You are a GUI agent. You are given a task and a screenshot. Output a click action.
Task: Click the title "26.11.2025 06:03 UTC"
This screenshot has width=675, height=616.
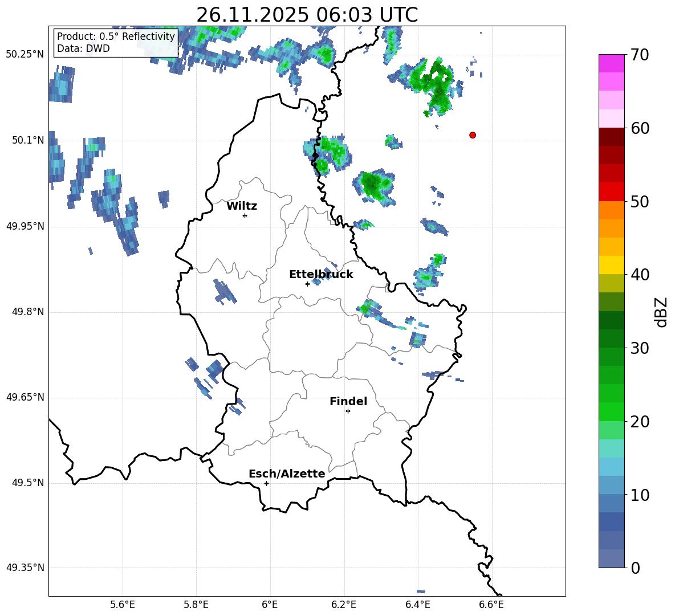pyautogui.click(x=307, y=15)
